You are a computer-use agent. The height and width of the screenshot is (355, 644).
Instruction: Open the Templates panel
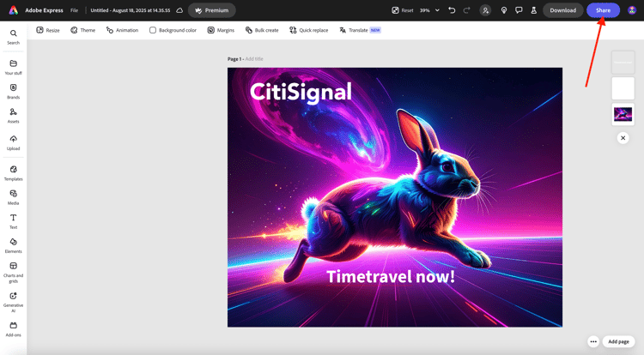pyautogui.click(x=13, y=173)
